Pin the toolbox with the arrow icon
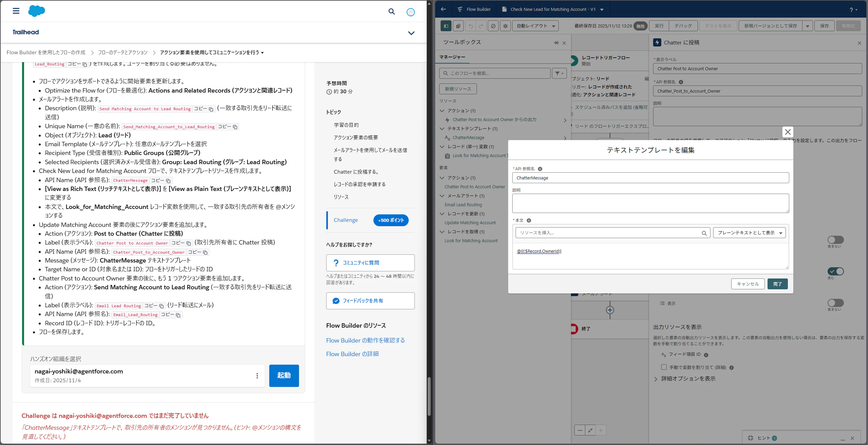This screenshot has height=445, width=868. 556,43
